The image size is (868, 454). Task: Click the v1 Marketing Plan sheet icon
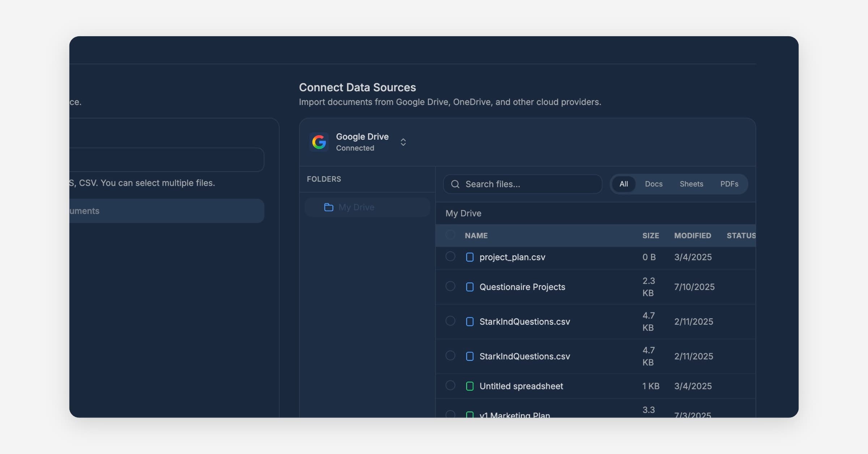[469, 415]
